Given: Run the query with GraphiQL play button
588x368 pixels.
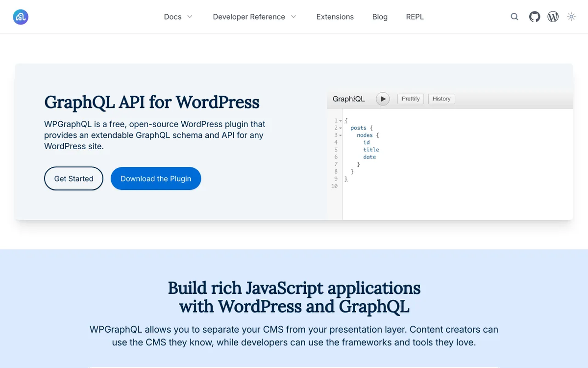Looking at the screenshot, I should (383, 99).
